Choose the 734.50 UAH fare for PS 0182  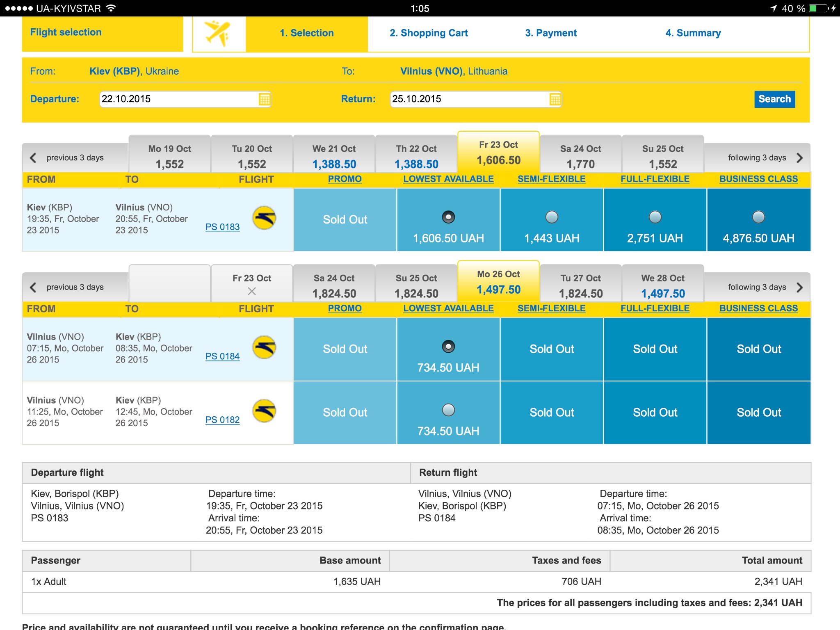(448, 410)
